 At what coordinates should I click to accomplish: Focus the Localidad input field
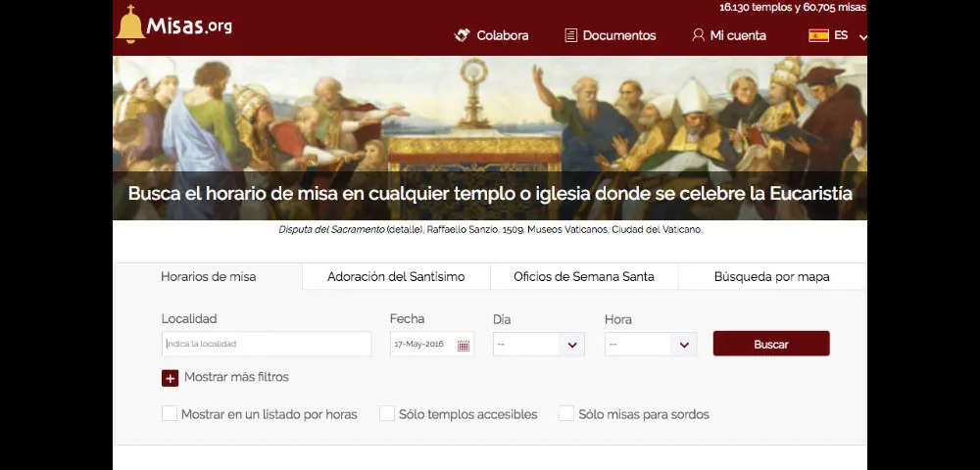(x=266, y=345)
